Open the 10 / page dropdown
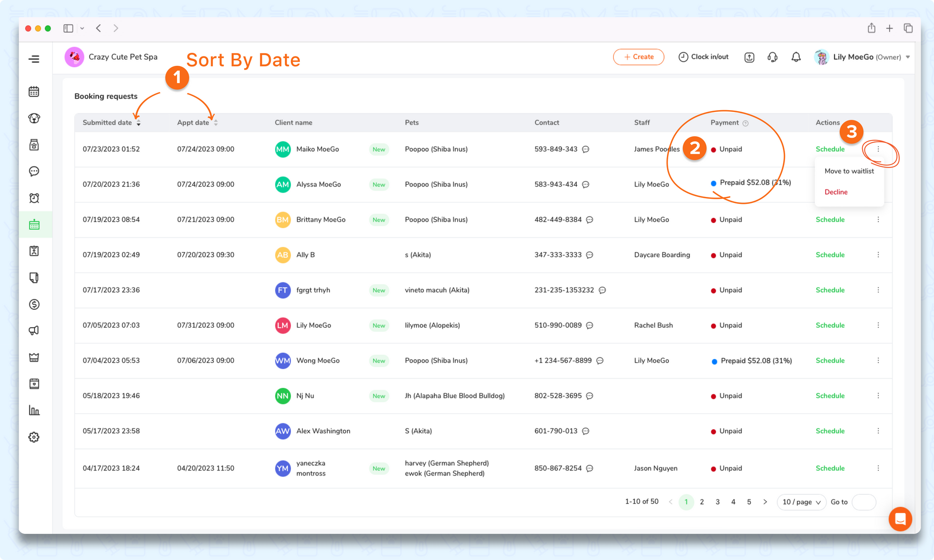 801,502
